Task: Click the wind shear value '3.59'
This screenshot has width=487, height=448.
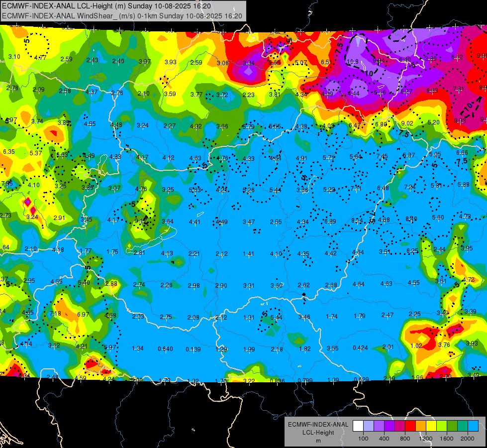Action: click(x=170, y=94)
